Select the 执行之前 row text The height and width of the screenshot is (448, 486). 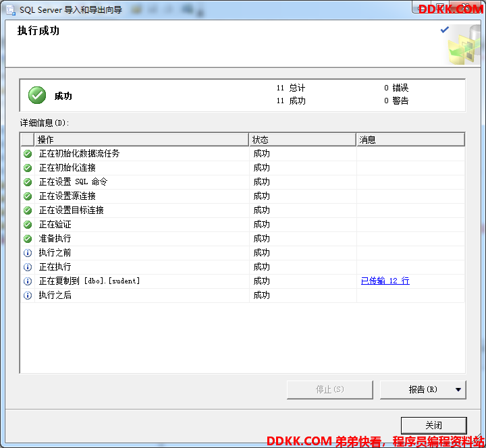55,253
